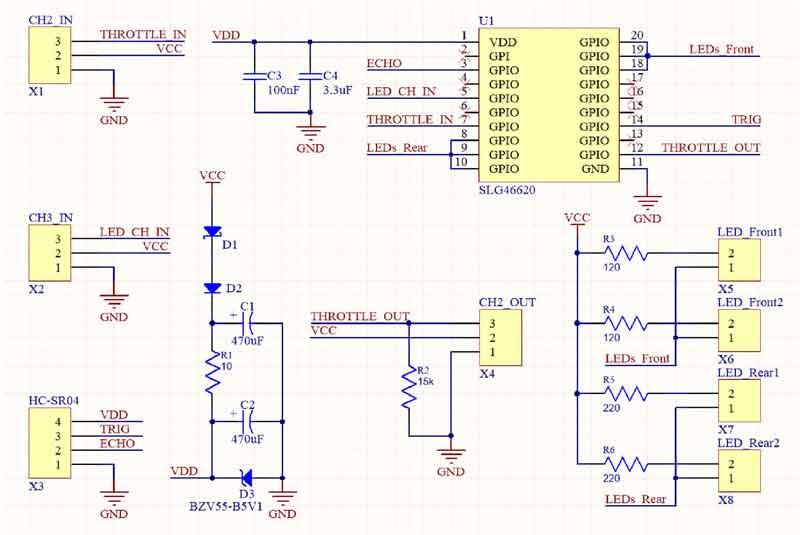The width and height of the screenshot is (800, 535).
Task: Click LEDs_Rear net label left of U1
Action: tap(397, 147)
